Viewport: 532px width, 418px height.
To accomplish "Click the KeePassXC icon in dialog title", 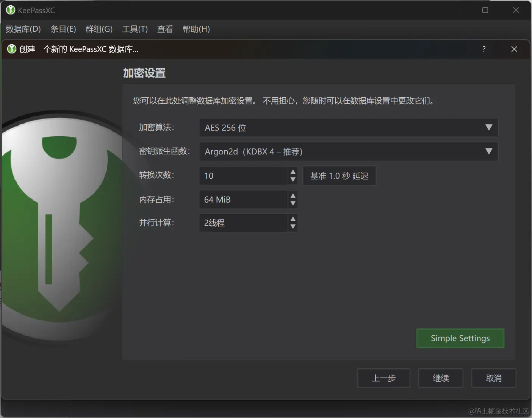I will 12,49.
